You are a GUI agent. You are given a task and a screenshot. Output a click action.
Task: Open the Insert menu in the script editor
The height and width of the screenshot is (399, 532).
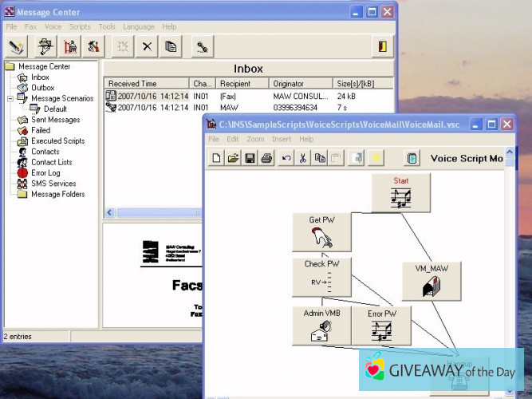282,139
